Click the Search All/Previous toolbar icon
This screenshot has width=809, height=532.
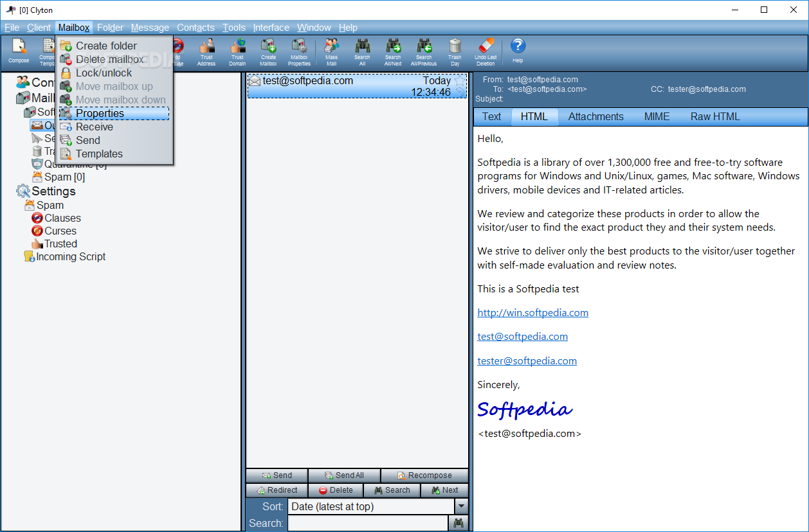click(x=424, y=52)
